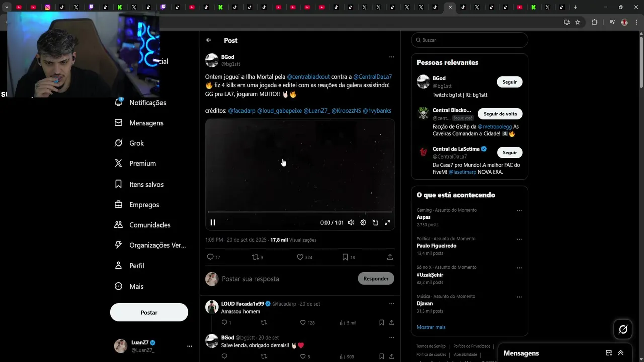Open @centrablackout mention link
The width and height of the screenshot is (644, 362).
(308, 77)
